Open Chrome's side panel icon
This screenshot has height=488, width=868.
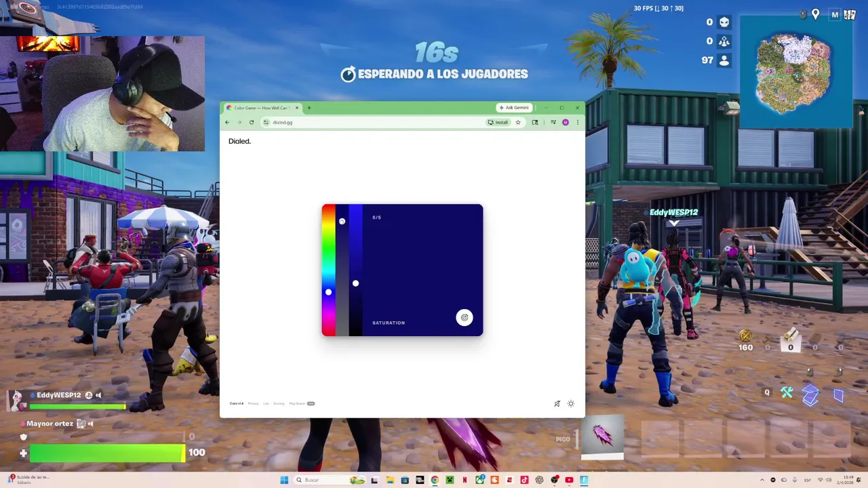tap(535, 122)
